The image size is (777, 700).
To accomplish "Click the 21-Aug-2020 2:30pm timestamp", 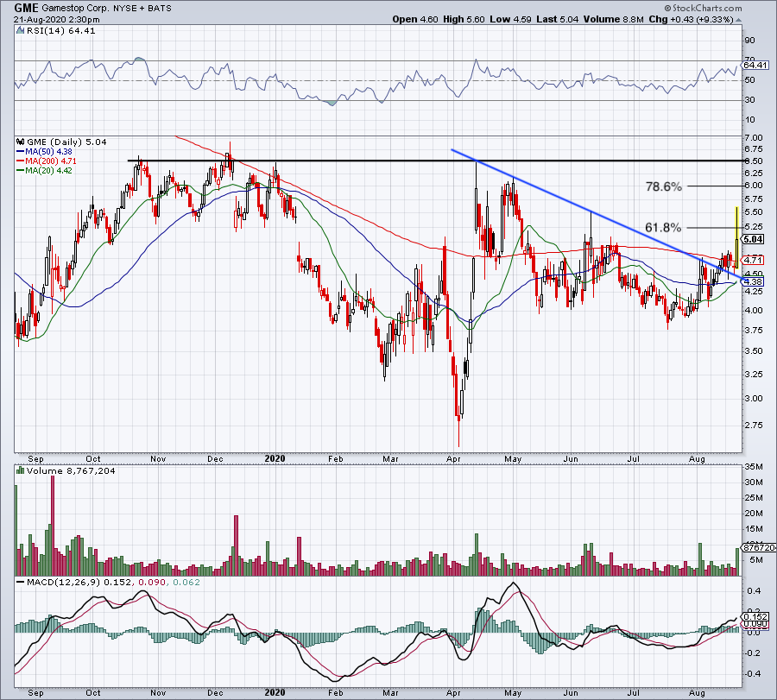I will [x=56, y=20].
